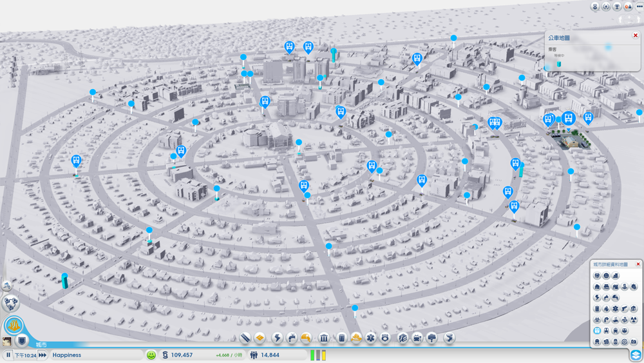
Task: Click the green happiness smiley face
Action: pyautogui.click(x=151, y=355)
